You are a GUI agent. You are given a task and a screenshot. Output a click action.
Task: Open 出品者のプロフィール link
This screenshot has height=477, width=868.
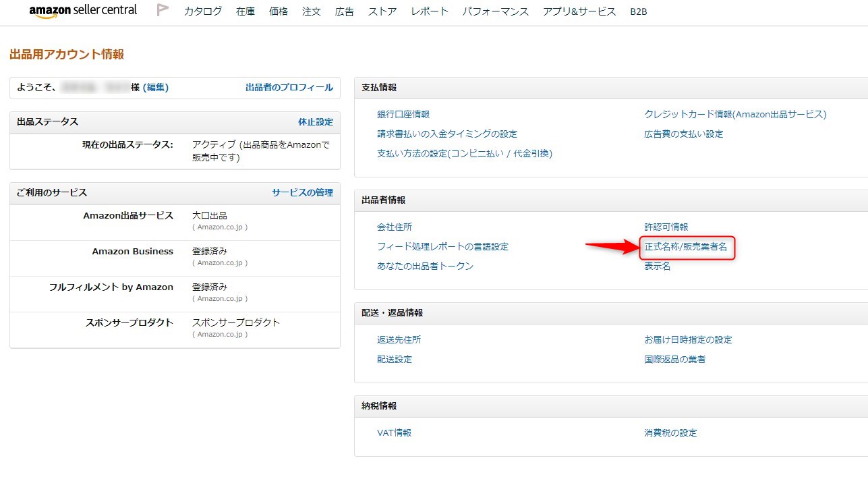coord(289,87)
